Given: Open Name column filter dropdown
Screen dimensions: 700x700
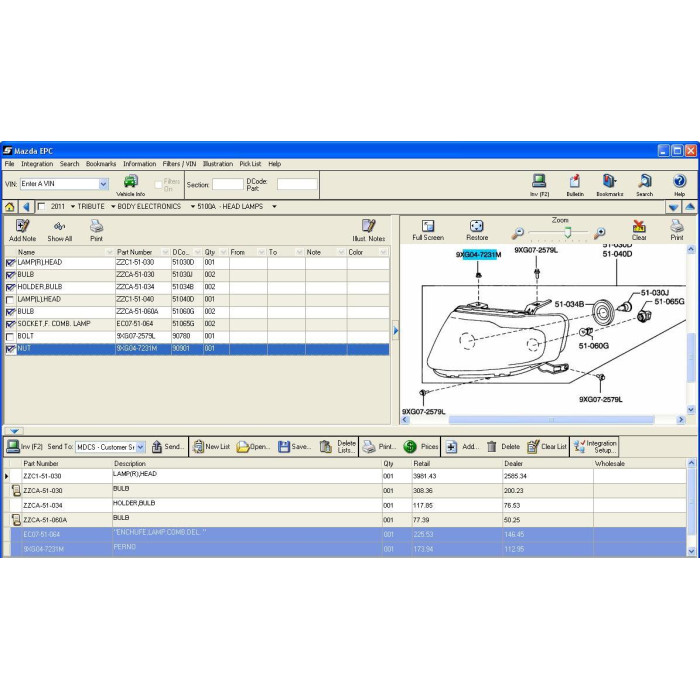Looking at the screenshot, I should [x=109, y=252].
